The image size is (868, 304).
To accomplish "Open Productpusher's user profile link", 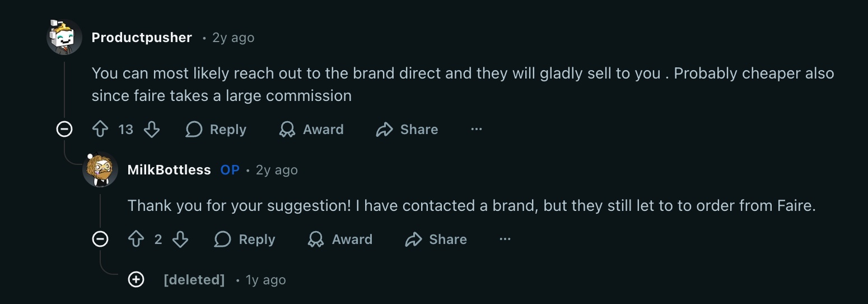I will 142,38.
